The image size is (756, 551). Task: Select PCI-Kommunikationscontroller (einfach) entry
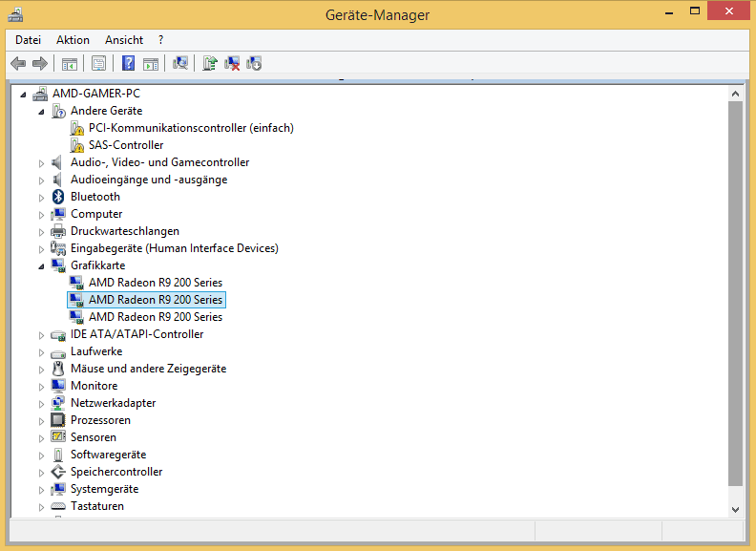tap(191, 128)
